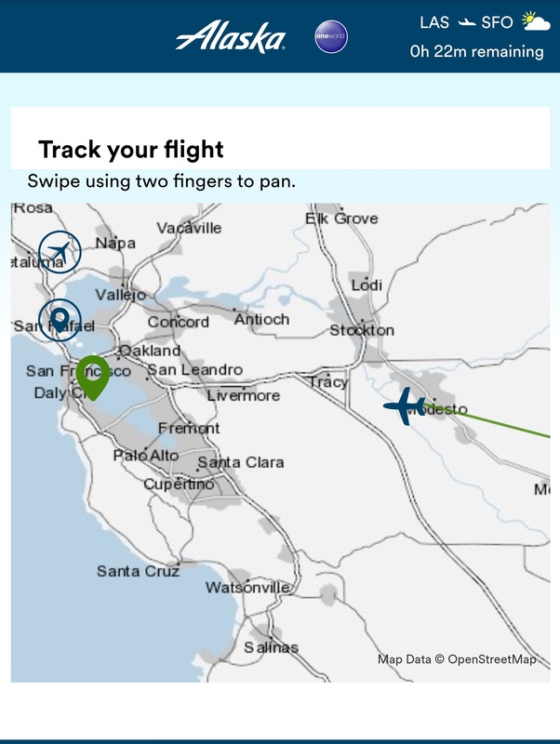This screenshot has width=560, height=744.
Task: Tap the center-on-plane map button
Action: pyautogui.click(x=60, y=250)
